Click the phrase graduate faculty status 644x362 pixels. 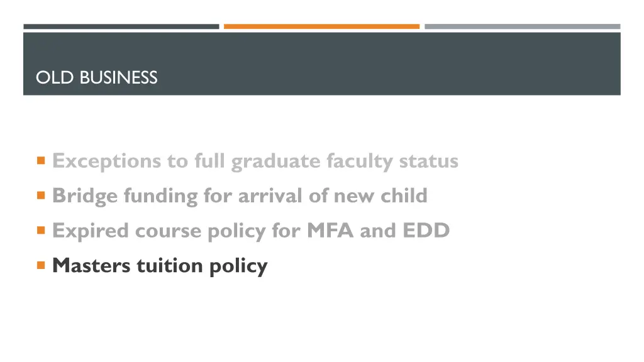pyautogui.click(x=345, y=161)
